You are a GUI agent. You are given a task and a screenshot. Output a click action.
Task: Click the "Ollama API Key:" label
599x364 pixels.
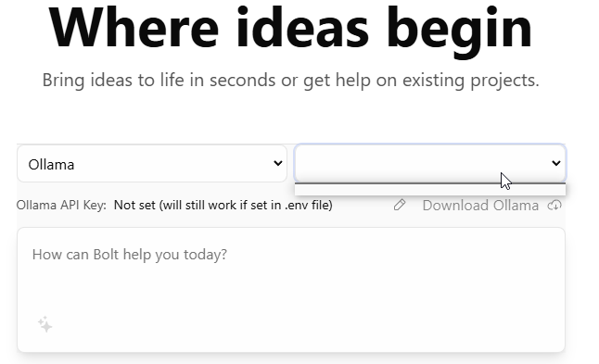(61, 206)
